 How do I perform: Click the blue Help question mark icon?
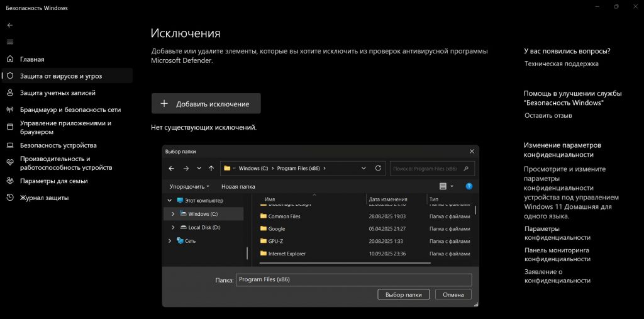(x=469, y=186)
